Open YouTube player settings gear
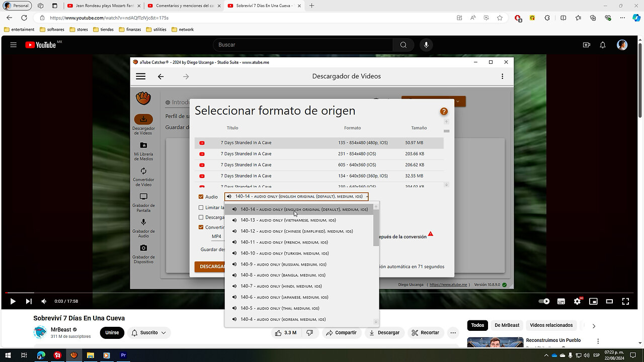Viewport: 644px width, 362px height. (x=577, y=301)
